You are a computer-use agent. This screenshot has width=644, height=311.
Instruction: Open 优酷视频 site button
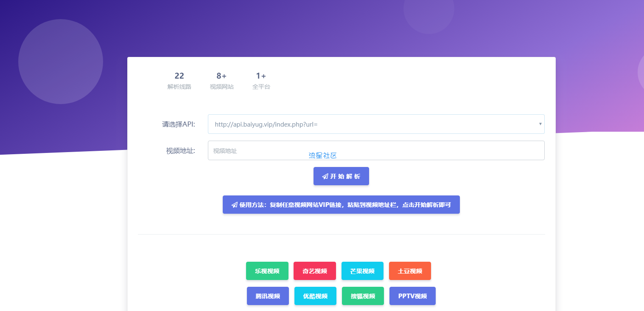(x=315, y=296)
